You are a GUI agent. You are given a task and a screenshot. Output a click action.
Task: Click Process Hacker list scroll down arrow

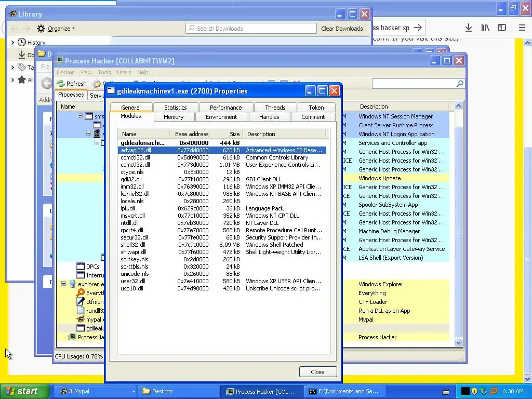pos(458,343)
